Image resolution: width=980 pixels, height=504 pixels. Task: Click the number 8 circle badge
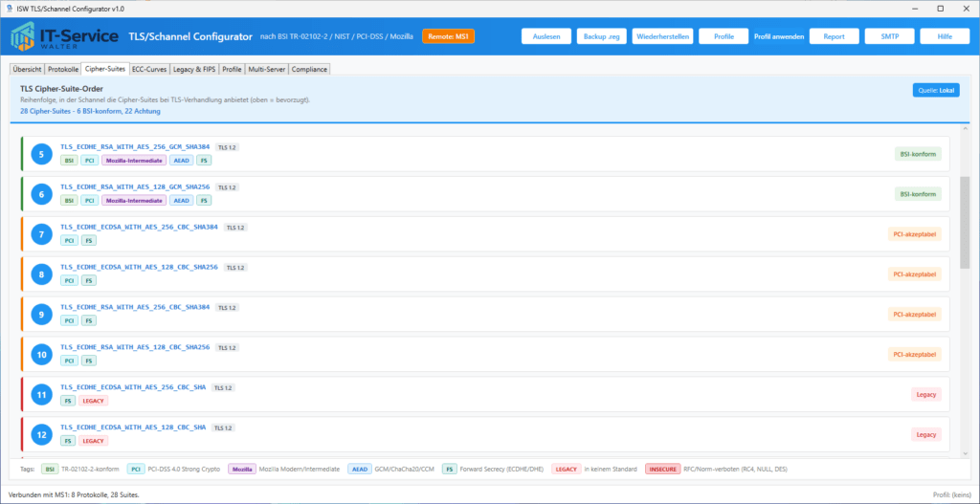pos(41,274)
